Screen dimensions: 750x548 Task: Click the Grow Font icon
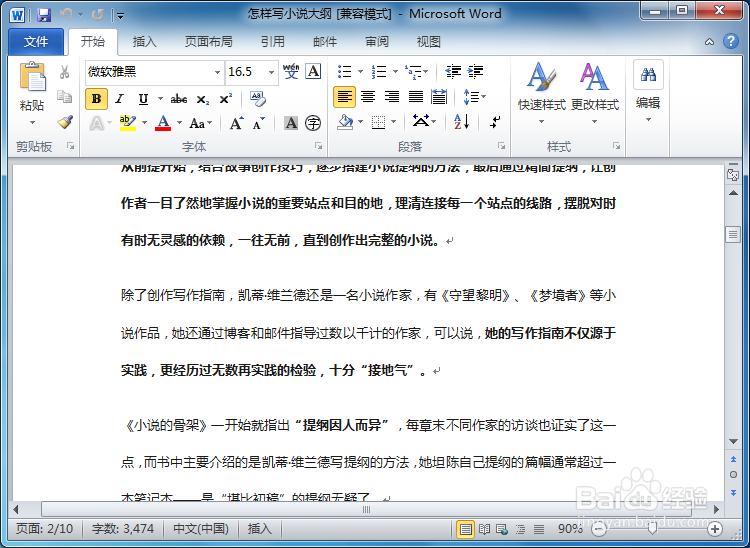click(237, 123)
